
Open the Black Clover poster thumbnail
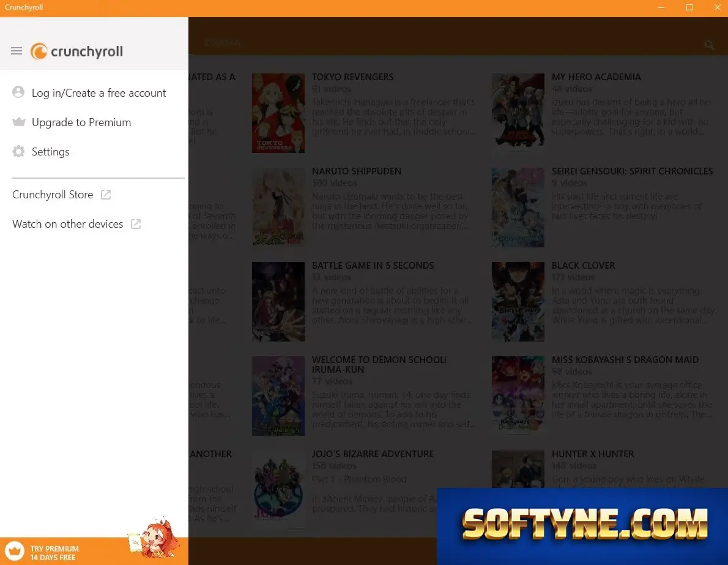[x=518, y=302]
